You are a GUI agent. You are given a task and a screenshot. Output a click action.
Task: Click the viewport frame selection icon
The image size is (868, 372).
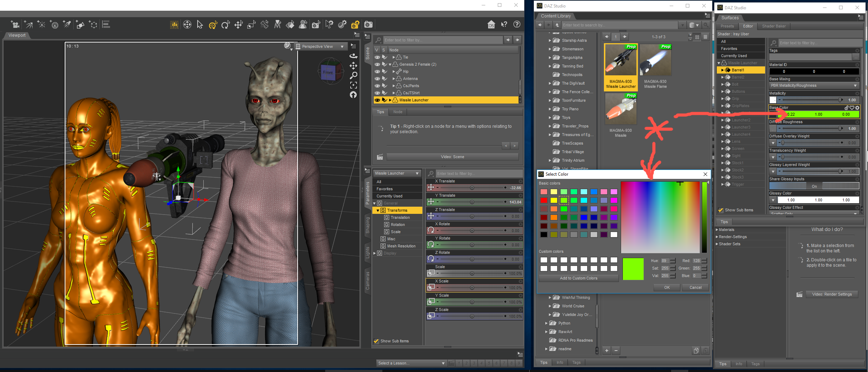pos(353,85)
